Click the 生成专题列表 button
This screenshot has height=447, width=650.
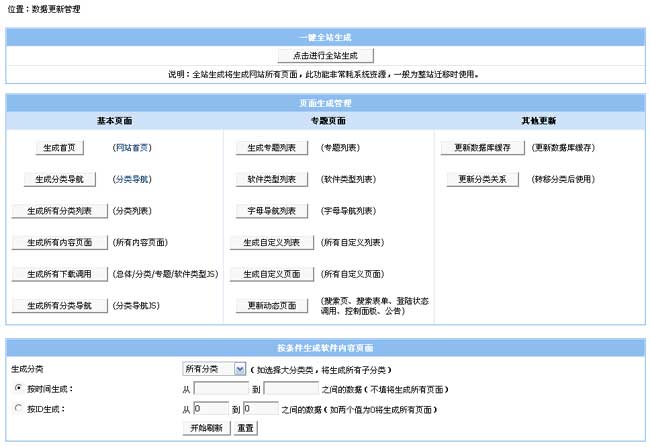click(x=272, y=147)
